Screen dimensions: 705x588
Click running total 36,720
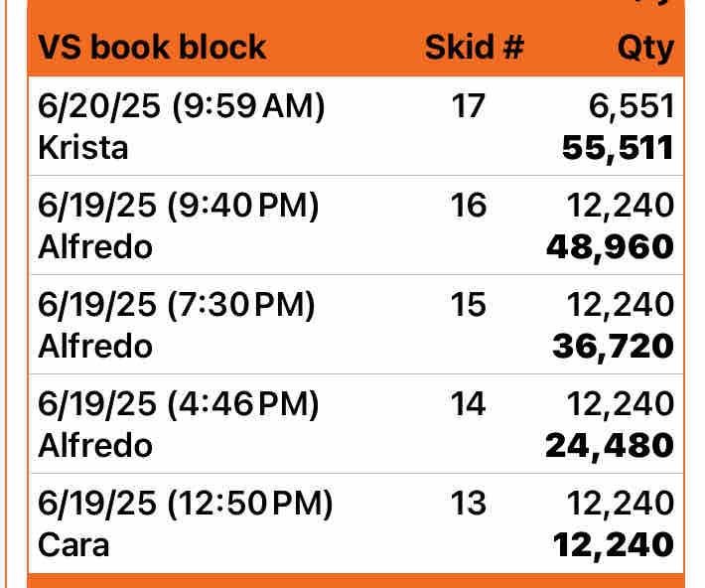pos(613,347)
